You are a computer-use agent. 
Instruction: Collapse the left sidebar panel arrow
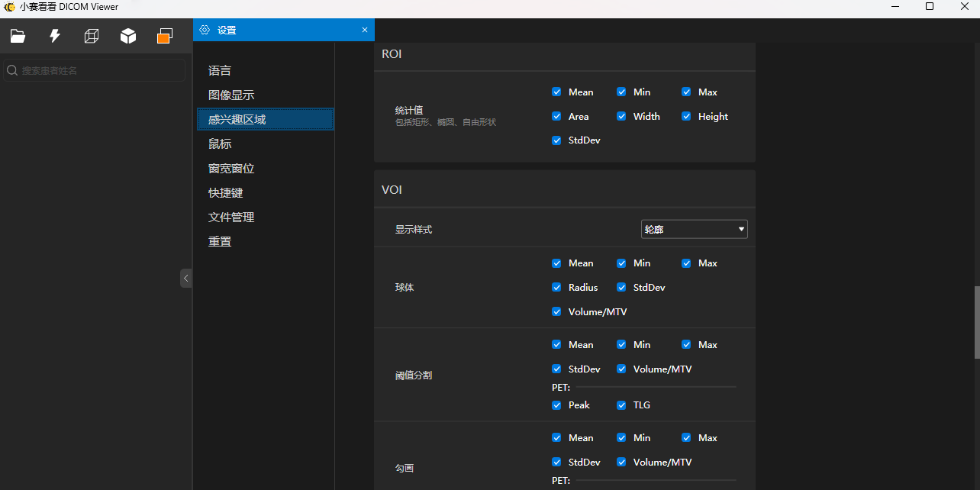[x=186, y=278]
